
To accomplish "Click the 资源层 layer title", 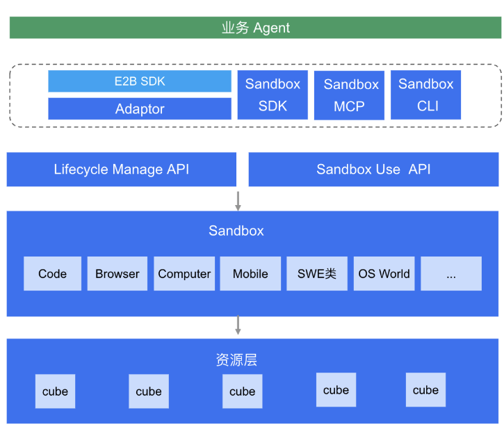I will click(236, 360).
